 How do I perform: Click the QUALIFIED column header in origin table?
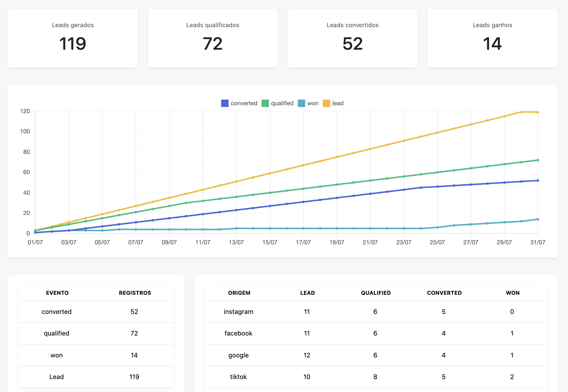tap(376, 293)
